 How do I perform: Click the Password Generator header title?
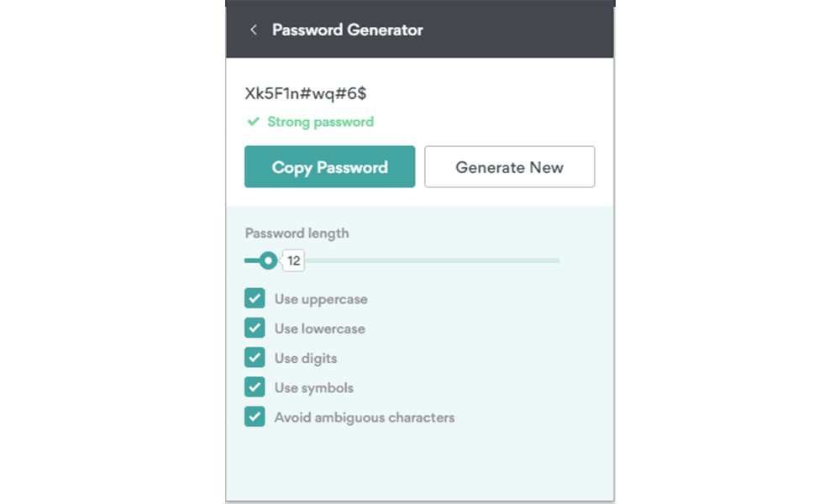tap(348, 30)
